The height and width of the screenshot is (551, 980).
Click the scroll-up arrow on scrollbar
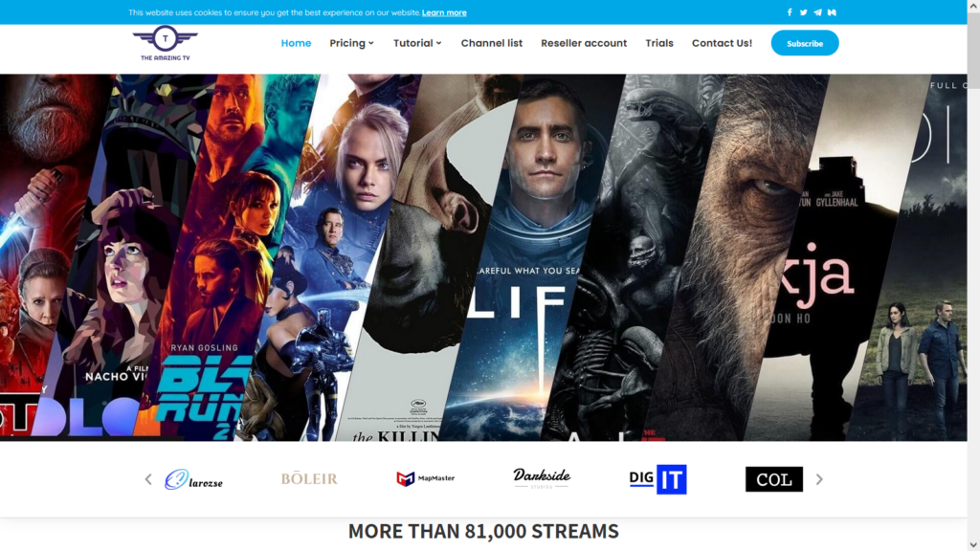coord(973,5)
